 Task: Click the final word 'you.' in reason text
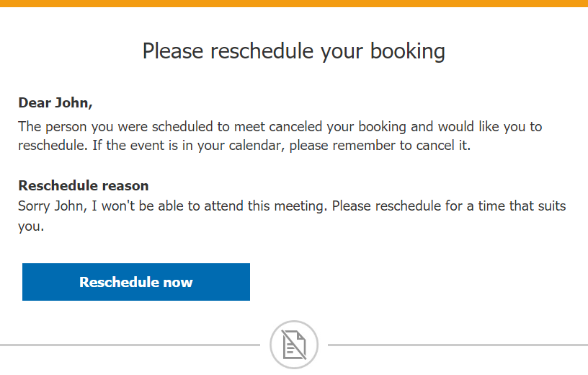tap(31, 226)
